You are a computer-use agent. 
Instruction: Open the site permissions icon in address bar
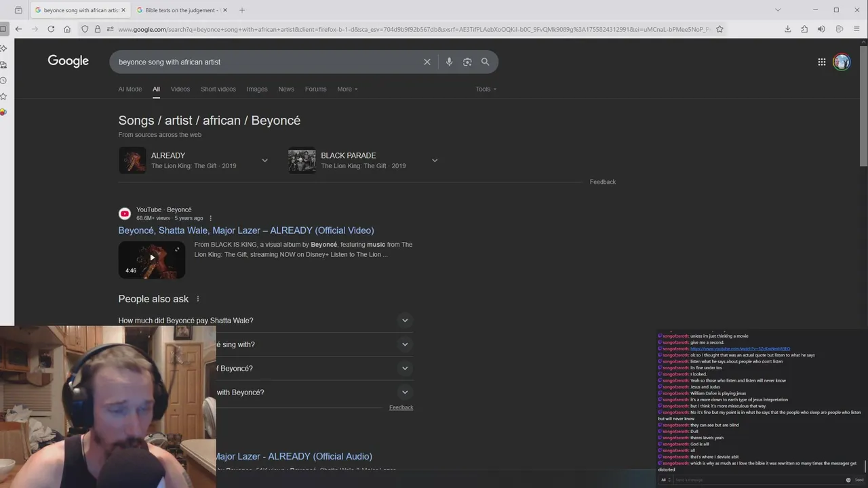[x=110, y=29]
